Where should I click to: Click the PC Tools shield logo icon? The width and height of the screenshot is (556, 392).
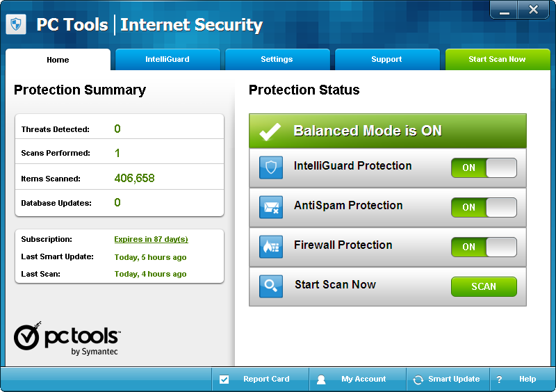[x=16, y=24]
